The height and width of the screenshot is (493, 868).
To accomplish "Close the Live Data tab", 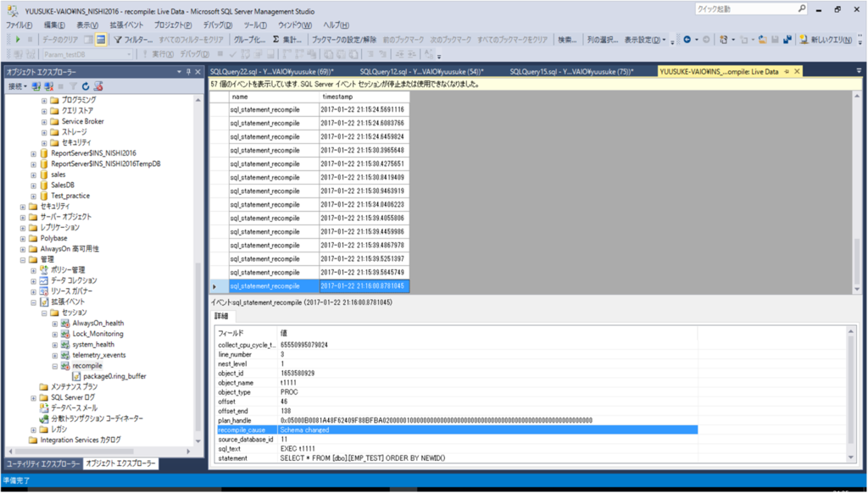I will (797, 71).
